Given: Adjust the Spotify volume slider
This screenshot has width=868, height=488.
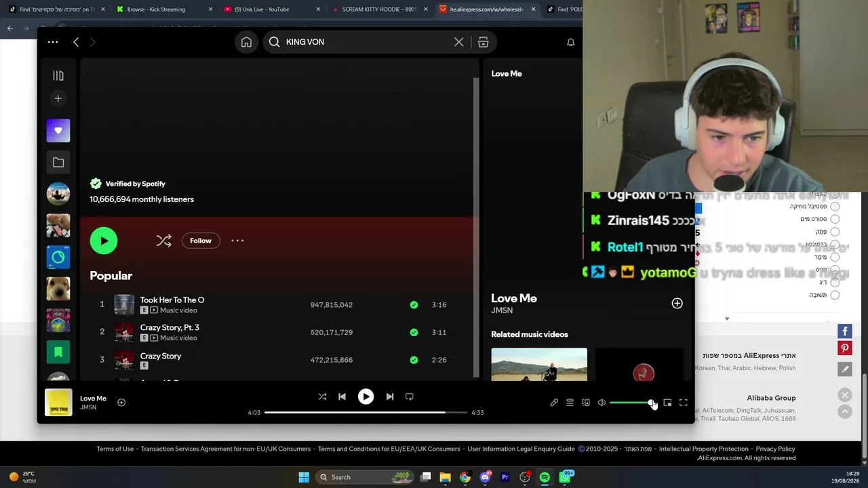Looking at the screenshot, I should pos(631,403).
